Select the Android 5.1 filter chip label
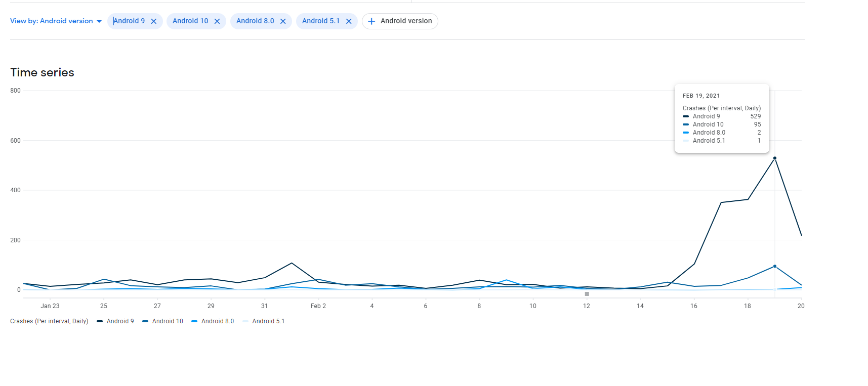This screenshot has width=868, height=386. [x=321, y=21]
